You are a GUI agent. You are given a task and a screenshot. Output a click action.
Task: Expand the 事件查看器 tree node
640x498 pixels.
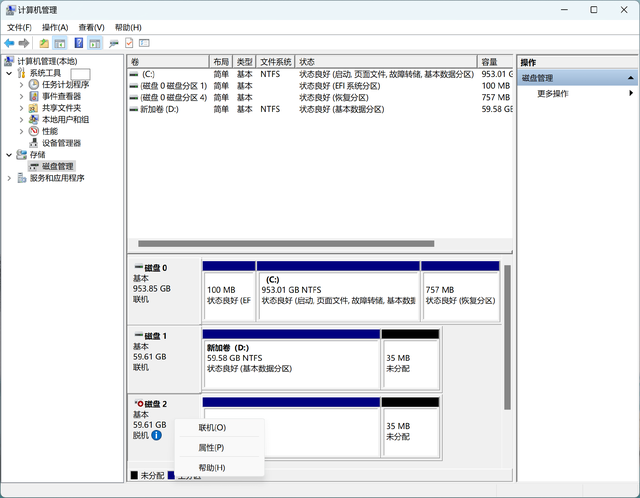click(x=21, y=96)
